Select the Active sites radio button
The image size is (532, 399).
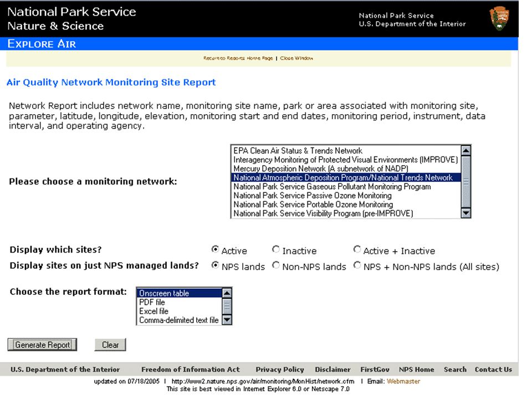coord(215,249)
